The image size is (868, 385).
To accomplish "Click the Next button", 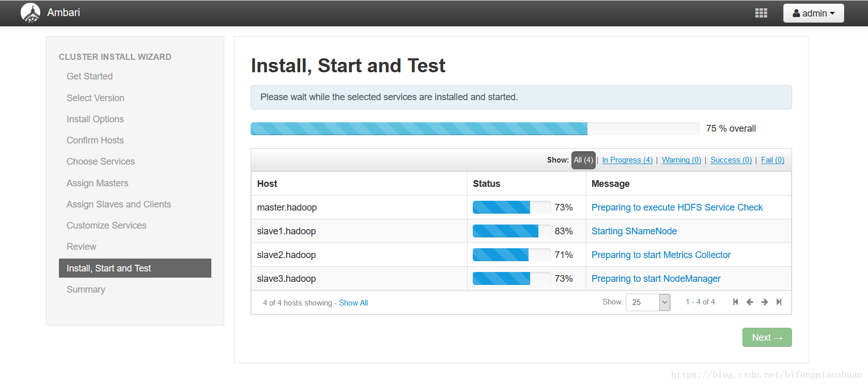I will point(767,338).
